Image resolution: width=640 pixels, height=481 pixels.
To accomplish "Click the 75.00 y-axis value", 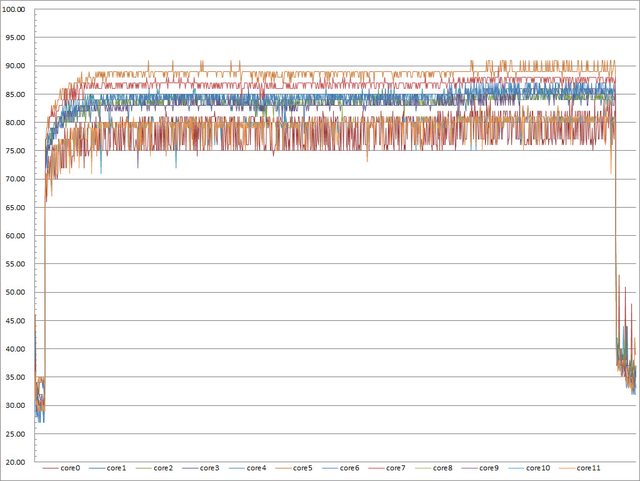I will pos(19,151).
